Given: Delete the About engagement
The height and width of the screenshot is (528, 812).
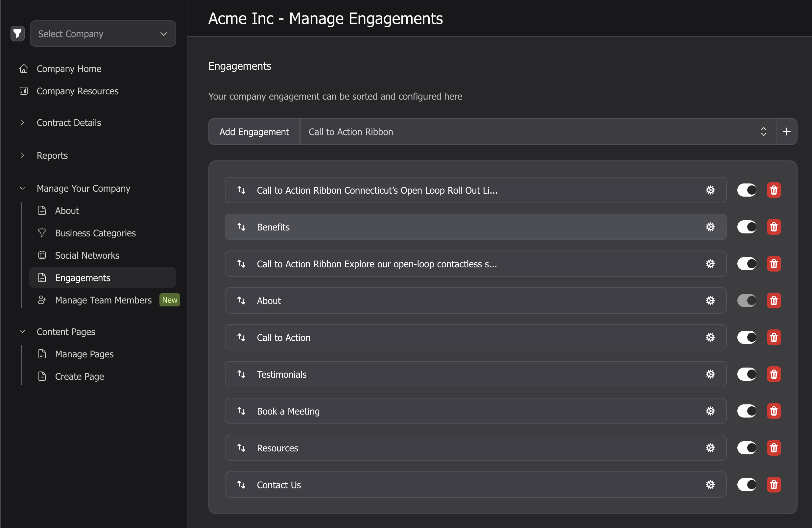Looking at the screenshot, I should [x=774, y=301].
